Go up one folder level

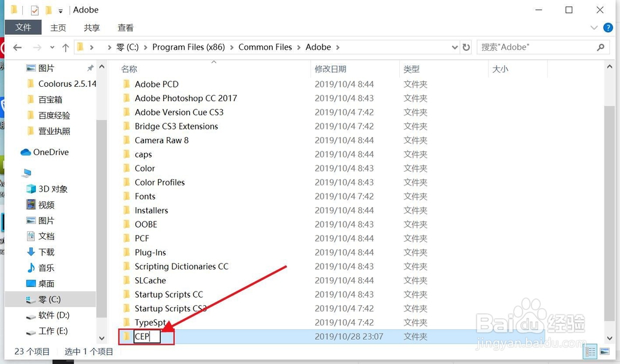pyautogui.click(x=66, y=48)
